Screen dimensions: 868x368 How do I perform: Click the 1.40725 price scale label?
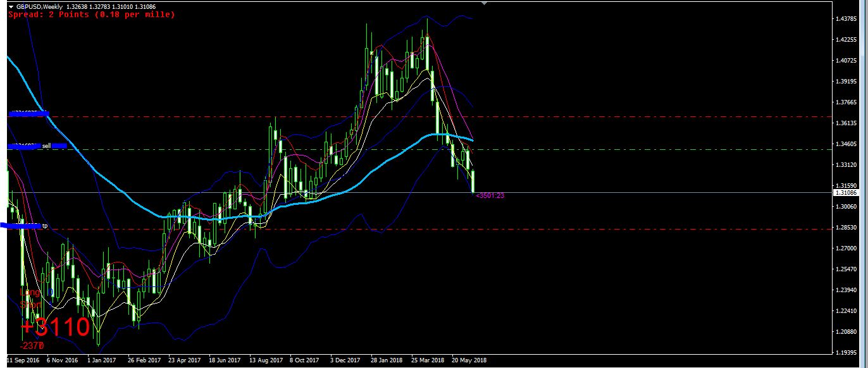(x=846, y=61)
